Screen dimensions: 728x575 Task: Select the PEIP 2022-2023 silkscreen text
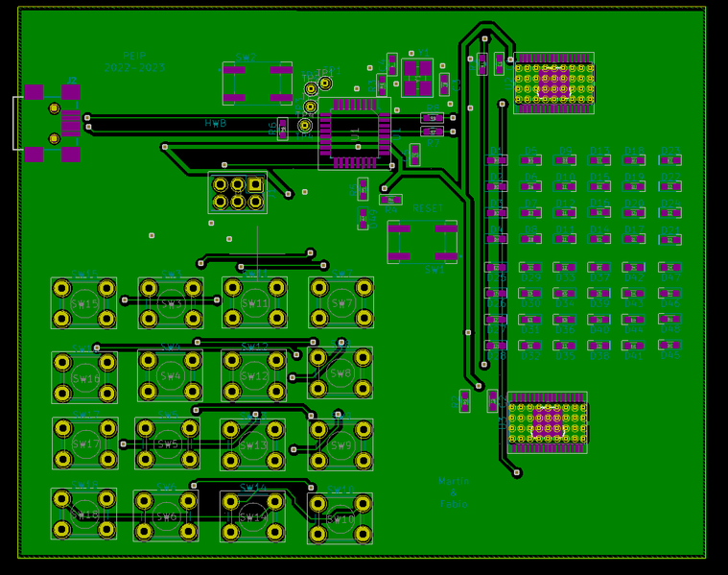(x=134, y=62)
